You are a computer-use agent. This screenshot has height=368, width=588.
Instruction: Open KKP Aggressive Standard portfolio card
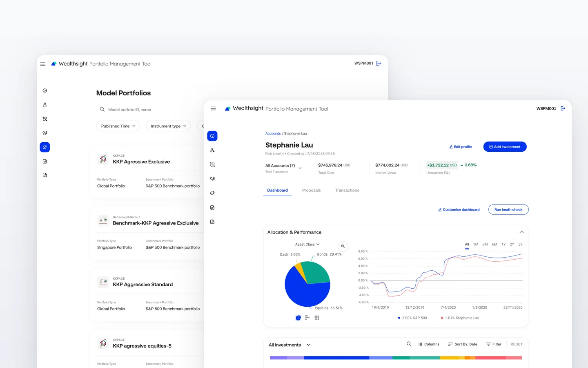click(147, 295)
